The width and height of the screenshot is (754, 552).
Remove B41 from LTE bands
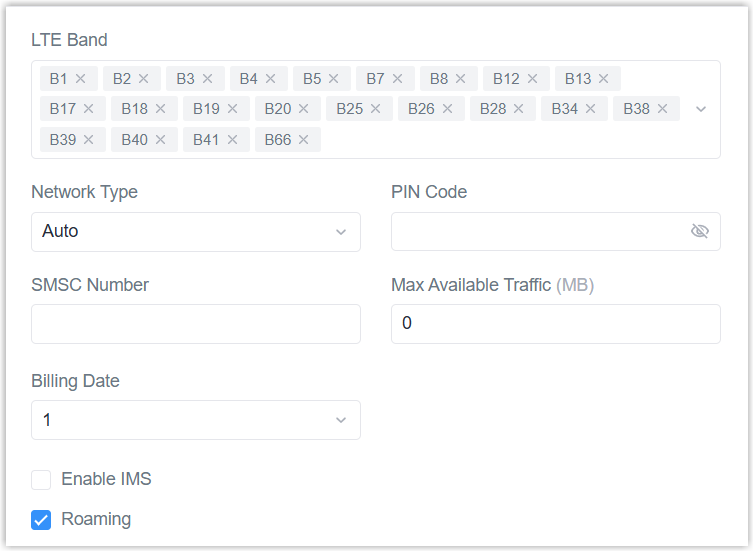pos(232,140)
